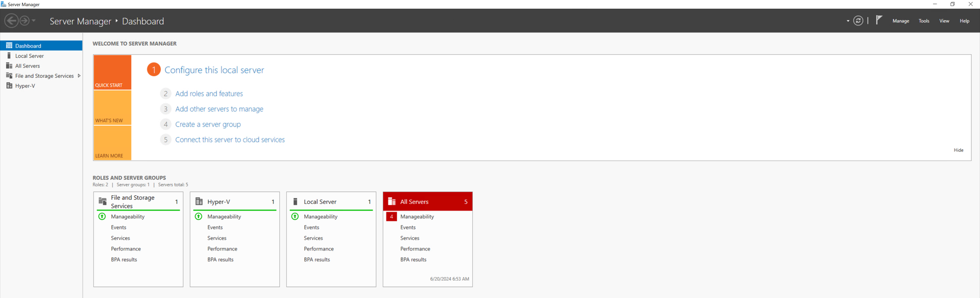Open the notifications flag

[879, 20]
